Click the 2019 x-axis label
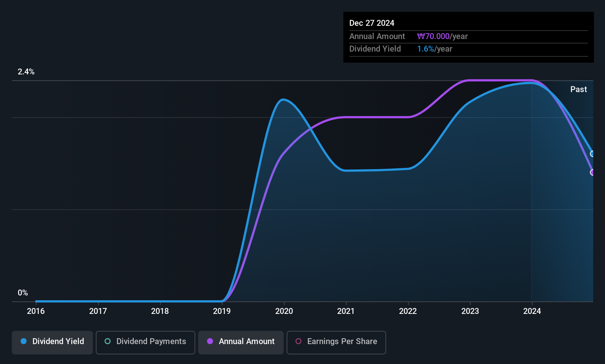This screenshot has width=605, height=364. (x=222, y=311)
